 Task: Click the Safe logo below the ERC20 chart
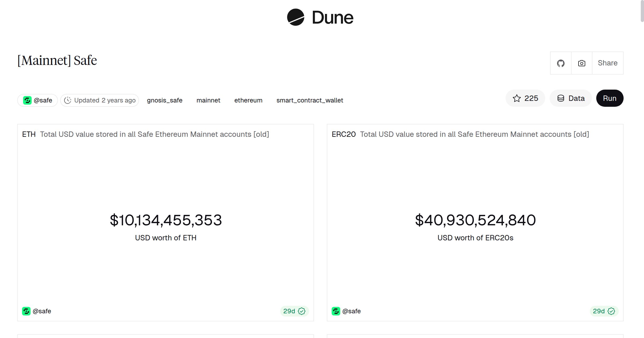[336, 311]
